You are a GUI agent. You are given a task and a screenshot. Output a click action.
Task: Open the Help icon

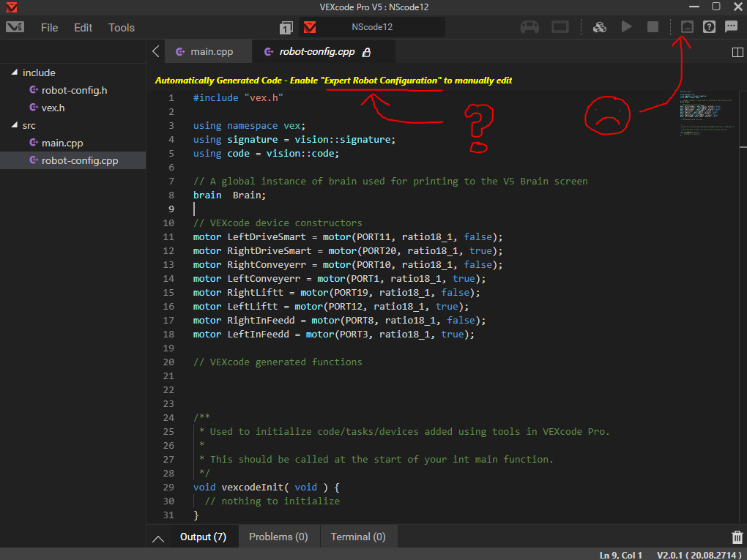pyautogui.click(x=709, y=26)
